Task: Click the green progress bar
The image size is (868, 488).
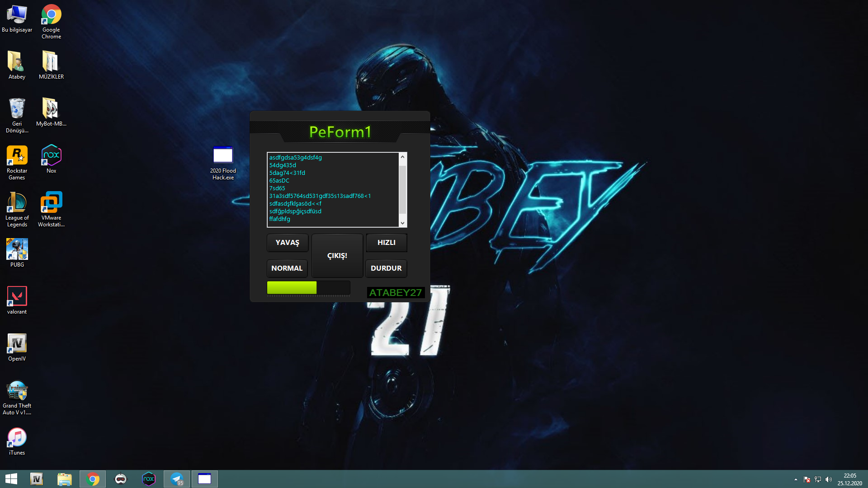Action: tap(308, 288)
